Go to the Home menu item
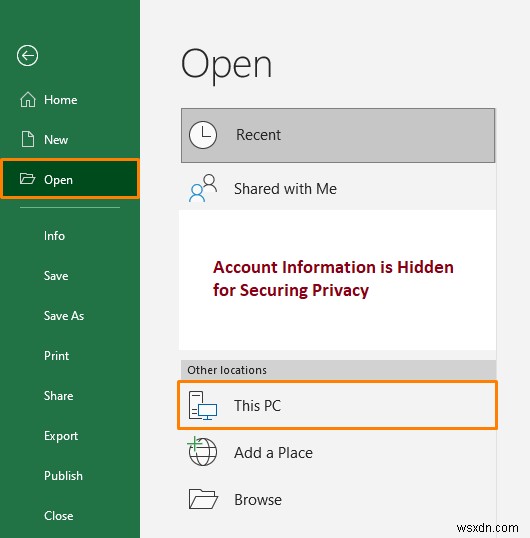The height and width of the screenshot is (538, 530). 70,100
